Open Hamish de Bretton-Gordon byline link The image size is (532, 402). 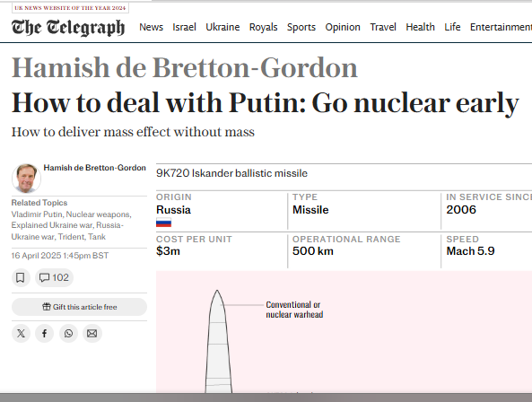95,168
